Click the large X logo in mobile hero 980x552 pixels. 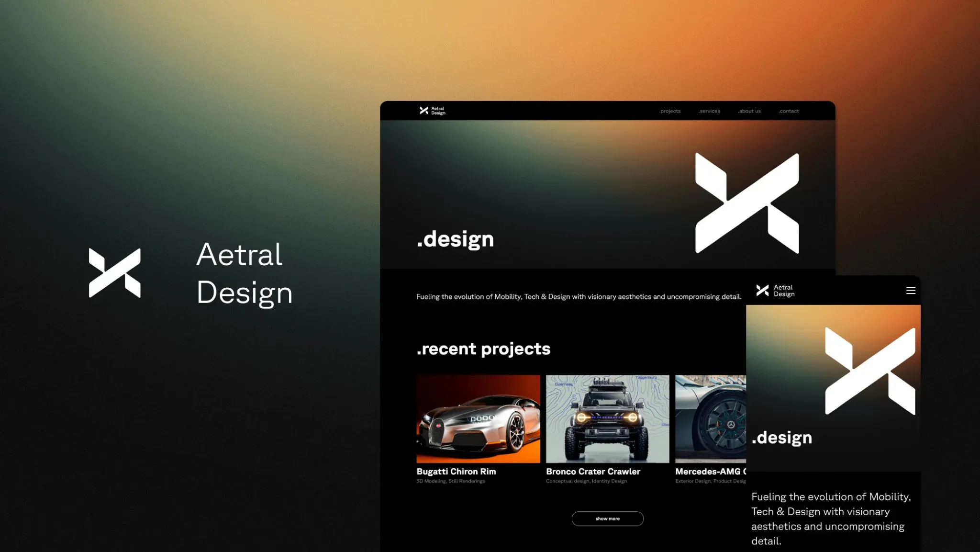870,371
